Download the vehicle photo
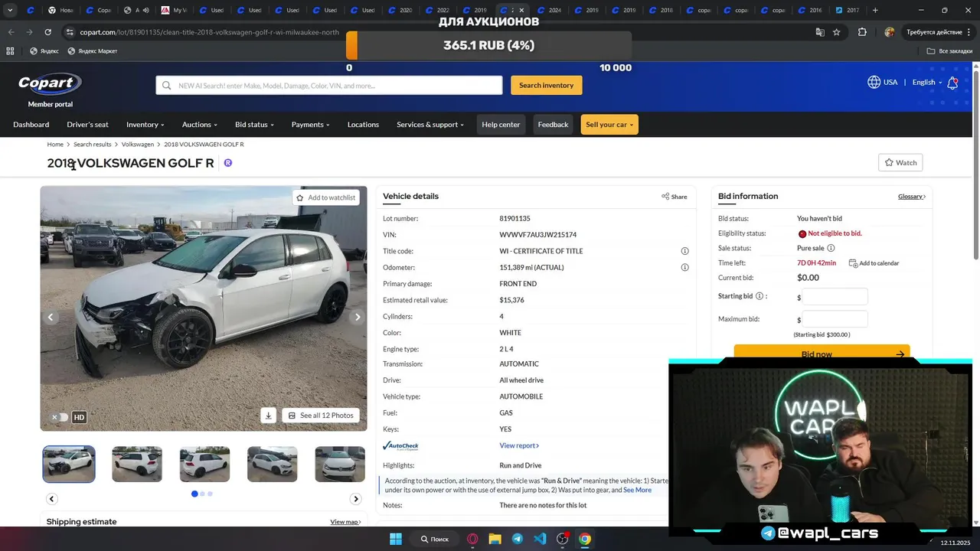The width and height of the screenshot is (980, 551). pyautogui.click(x=268, y=416)
